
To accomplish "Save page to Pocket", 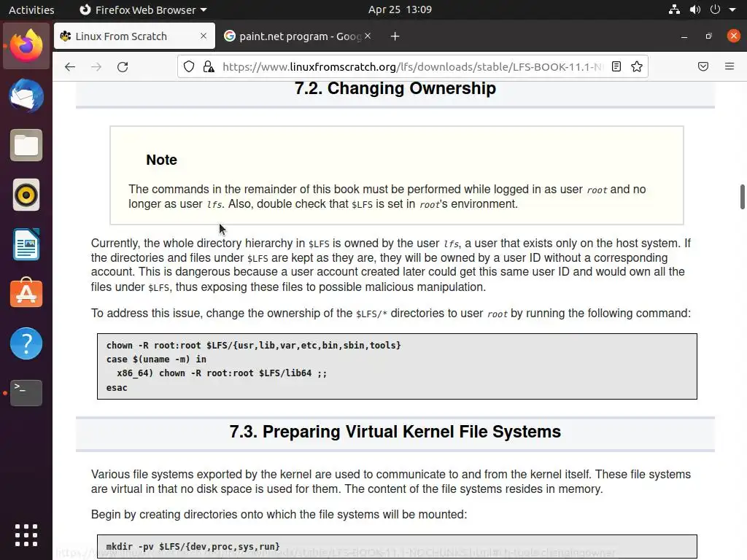I will [x=703, y=66].
